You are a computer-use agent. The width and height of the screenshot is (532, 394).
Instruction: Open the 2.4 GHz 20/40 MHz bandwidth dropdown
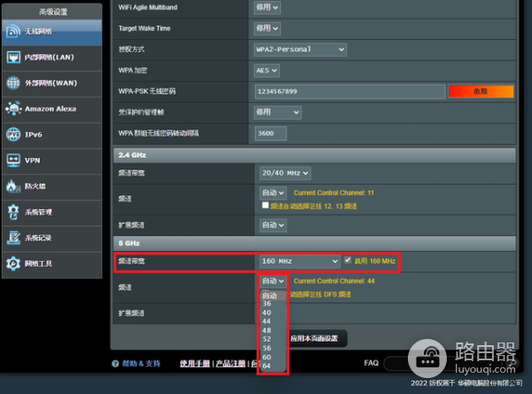(x=285, y=173)
